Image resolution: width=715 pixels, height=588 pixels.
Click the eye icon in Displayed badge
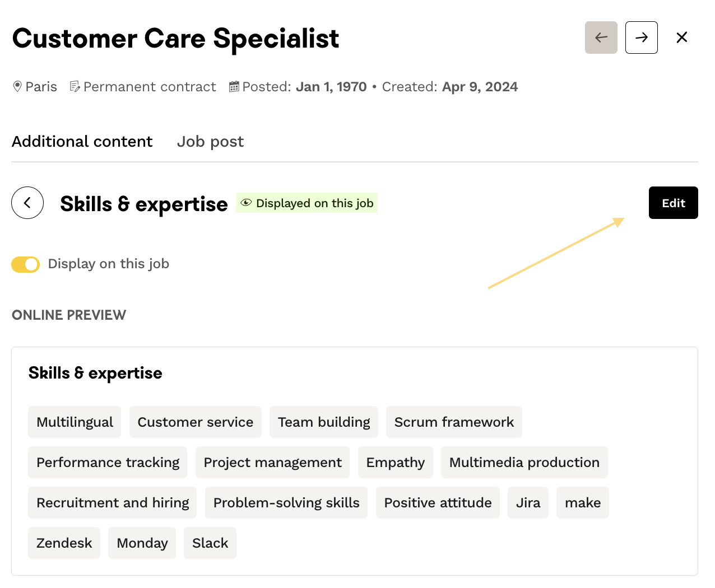click(246, 203)
